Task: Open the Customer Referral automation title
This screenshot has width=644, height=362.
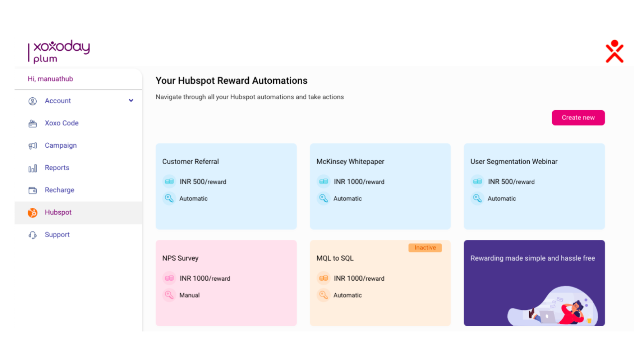Action: 190,161
